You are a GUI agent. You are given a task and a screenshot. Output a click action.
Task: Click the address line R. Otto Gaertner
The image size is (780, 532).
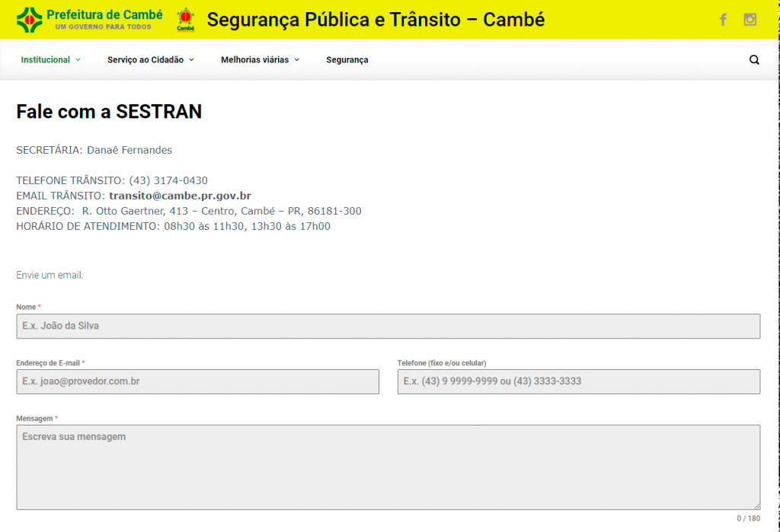(189, 211)
